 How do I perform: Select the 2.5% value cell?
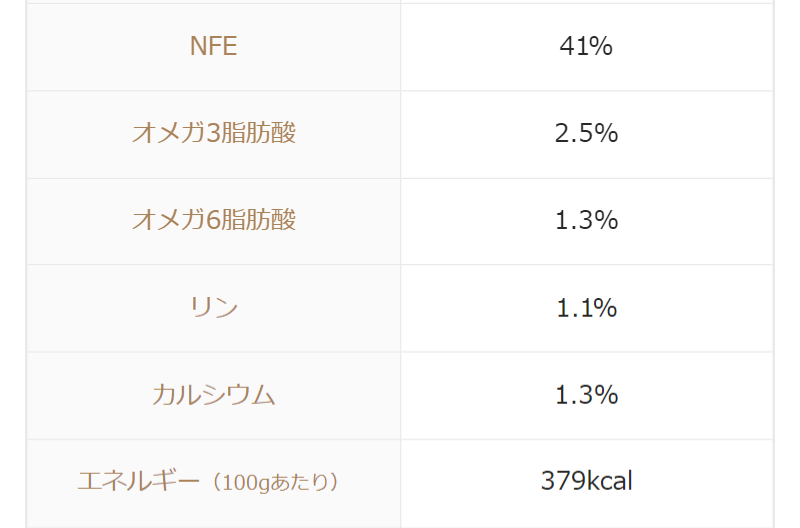tap(586, 133)
